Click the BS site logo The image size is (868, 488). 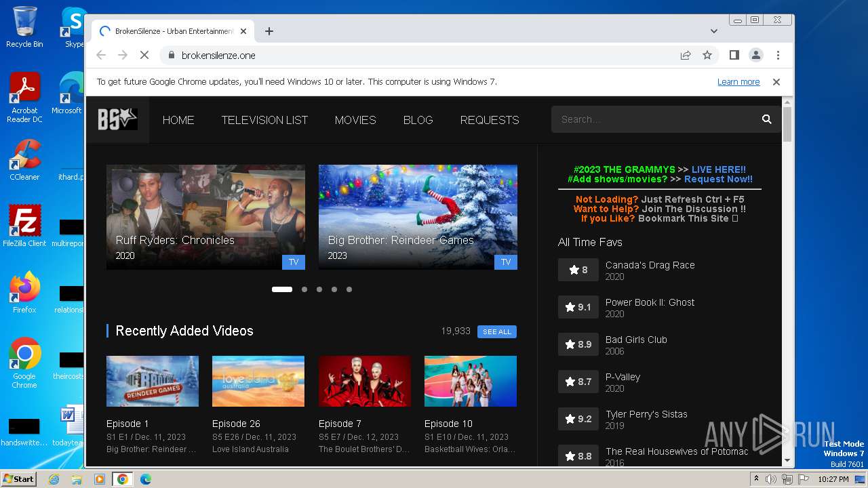(117, 119)
